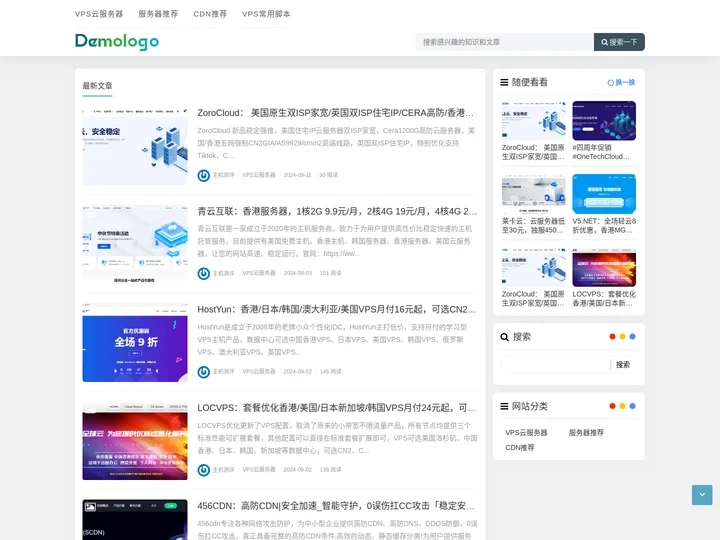This screenshot has width=720, height=540.
Task: Click the 搜索一下 button in the header
Action: (619, 42)
